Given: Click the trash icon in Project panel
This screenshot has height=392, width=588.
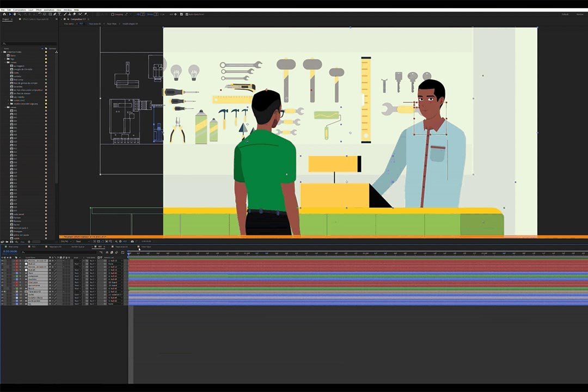Looking at the screenshot, I should tap(29, 242).
